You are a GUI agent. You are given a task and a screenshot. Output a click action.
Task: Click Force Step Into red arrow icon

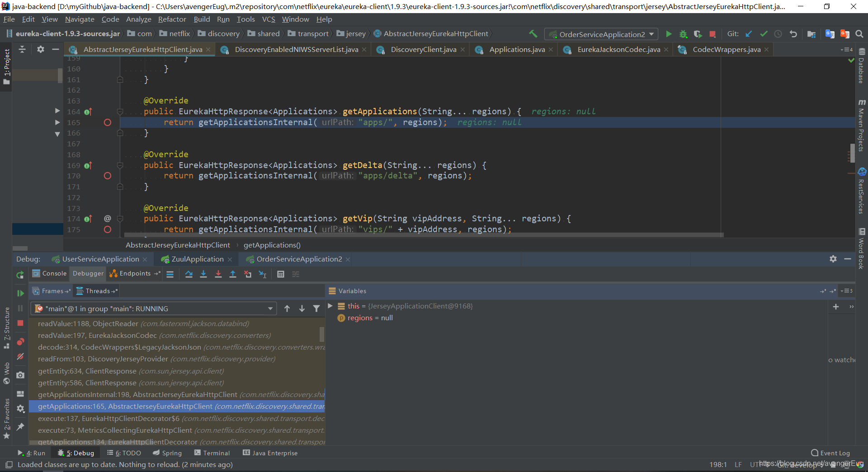coord(218,274)
